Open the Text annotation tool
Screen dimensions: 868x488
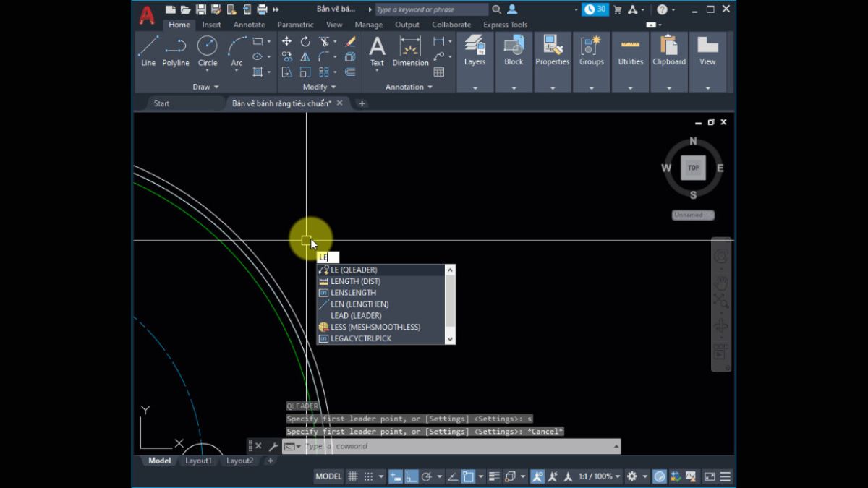coord(377,51)
